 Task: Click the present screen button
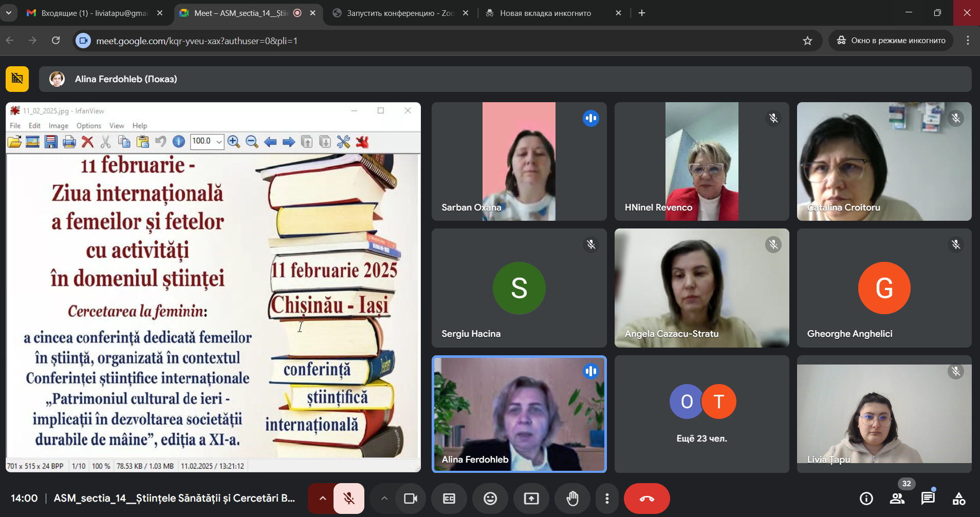pos(531,499)
